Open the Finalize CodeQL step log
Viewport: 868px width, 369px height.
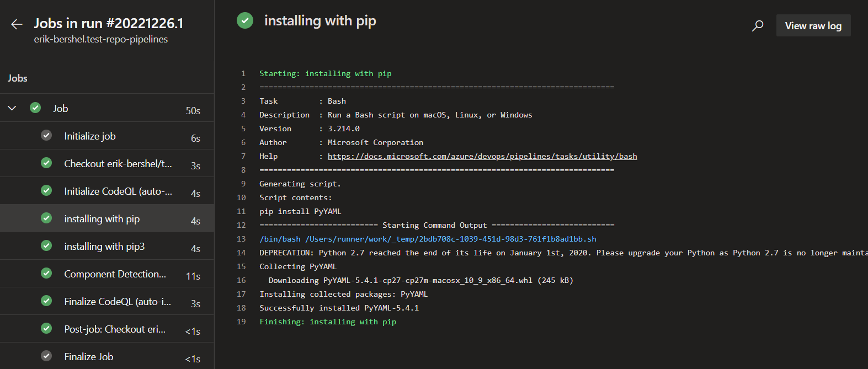107,301
